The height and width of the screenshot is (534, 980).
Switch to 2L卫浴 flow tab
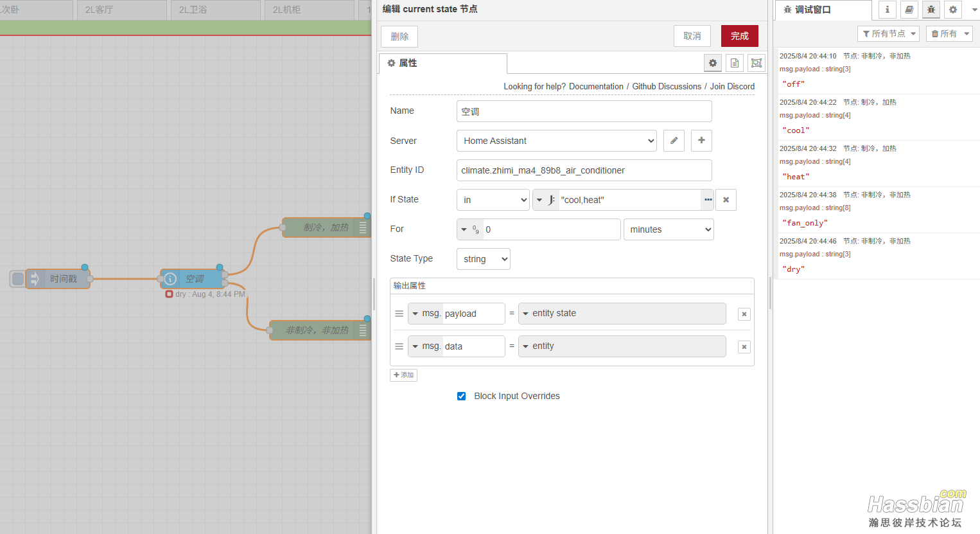[216, 10]
